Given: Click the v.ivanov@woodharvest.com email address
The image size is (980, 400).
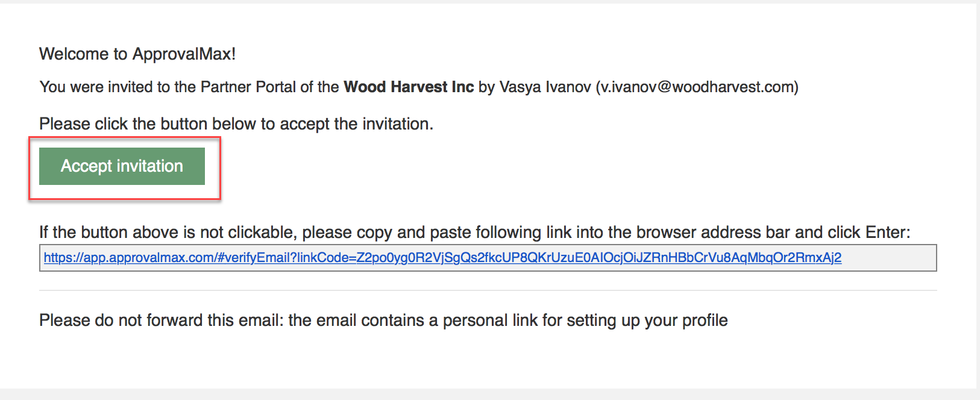Looking at the screenshot, I should coord(697,87).
